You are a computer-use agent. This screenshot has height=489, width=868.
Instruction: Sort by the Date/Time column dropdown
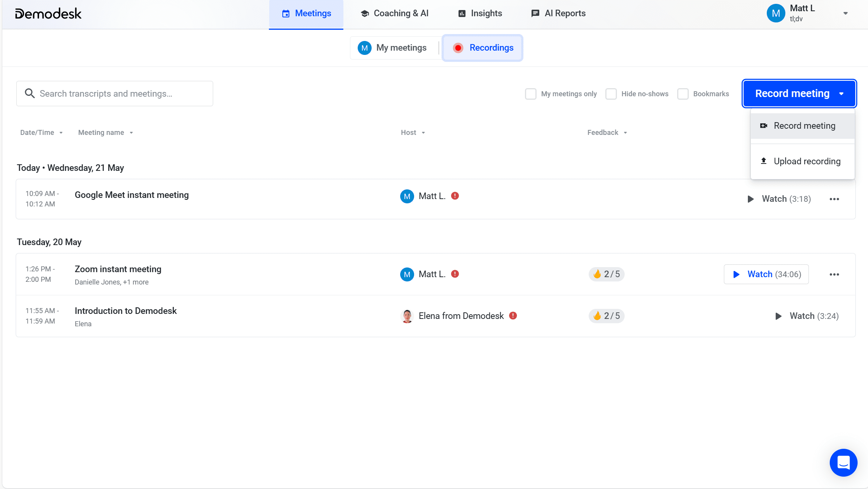pos(41,133)
